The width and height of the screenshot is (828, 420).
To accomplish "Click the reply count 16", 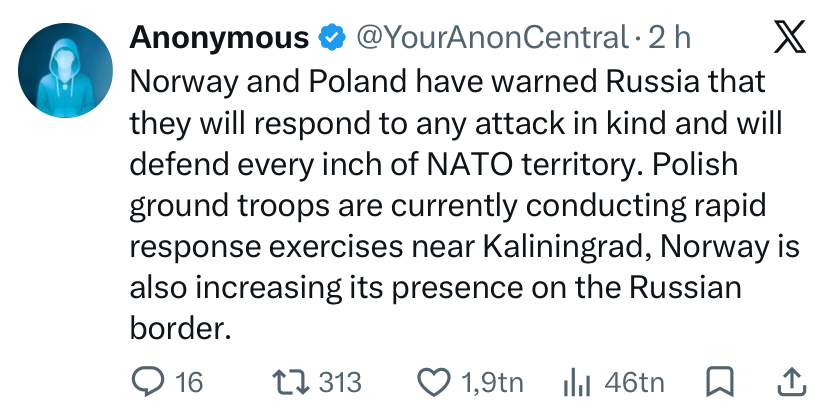I will (189, 382).
